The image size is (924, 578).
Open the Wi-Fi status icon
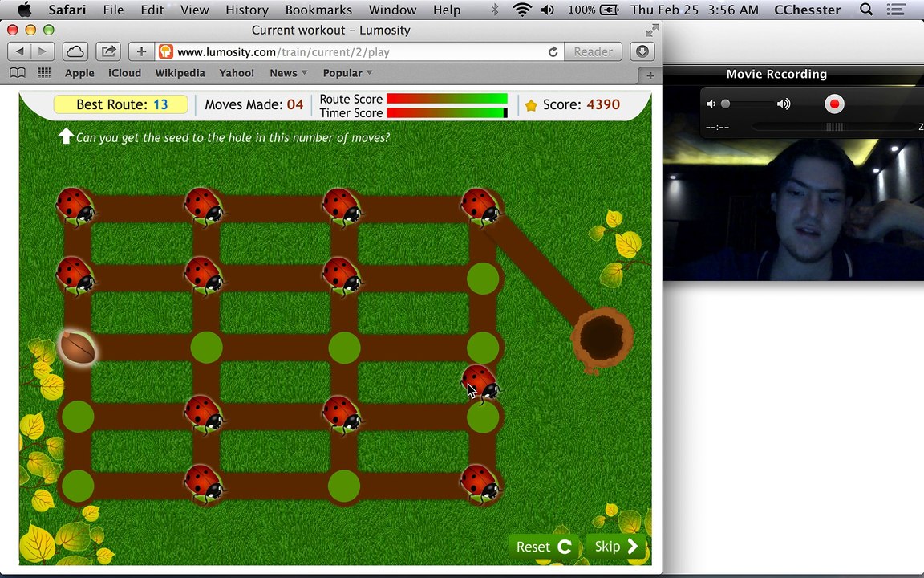click(522, 10)
